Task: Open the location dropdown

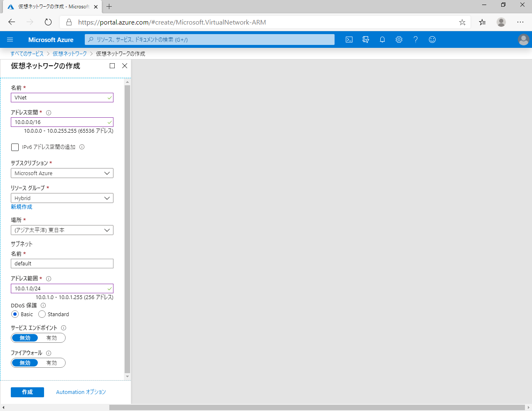Action: [x=62, y=230]
